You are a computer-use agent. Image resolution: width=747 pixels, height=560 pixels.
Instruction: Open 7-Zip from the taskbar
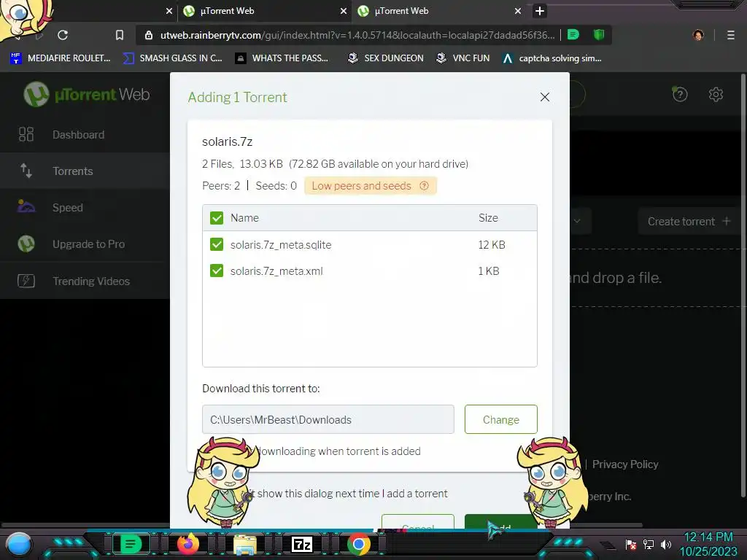(x=301, y=544)
